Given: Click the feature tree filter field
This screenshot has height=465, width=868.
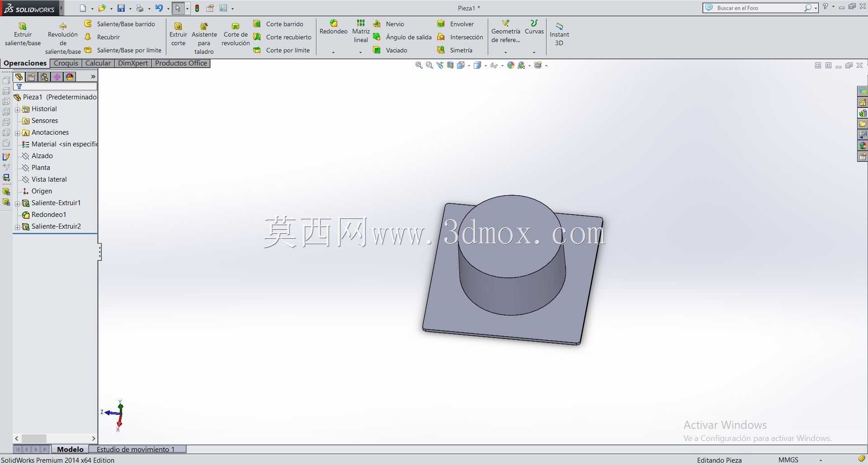Looking at the screenshot, I should 56,86.
